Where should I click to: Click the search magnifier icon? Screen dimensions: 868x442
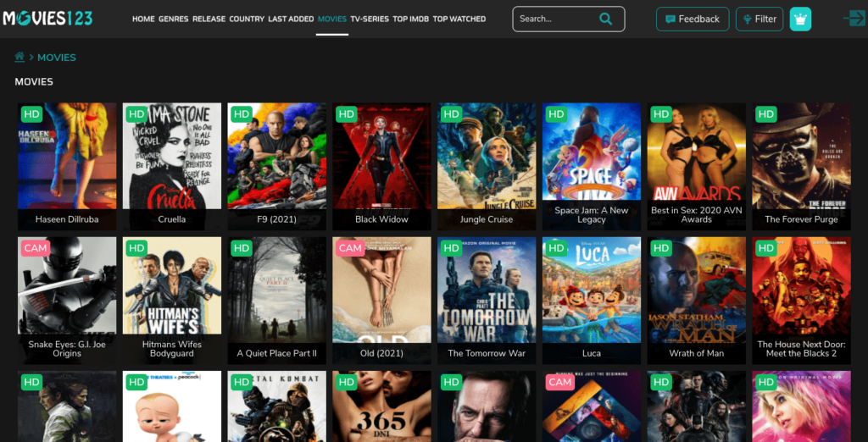(x=605, y=19)
